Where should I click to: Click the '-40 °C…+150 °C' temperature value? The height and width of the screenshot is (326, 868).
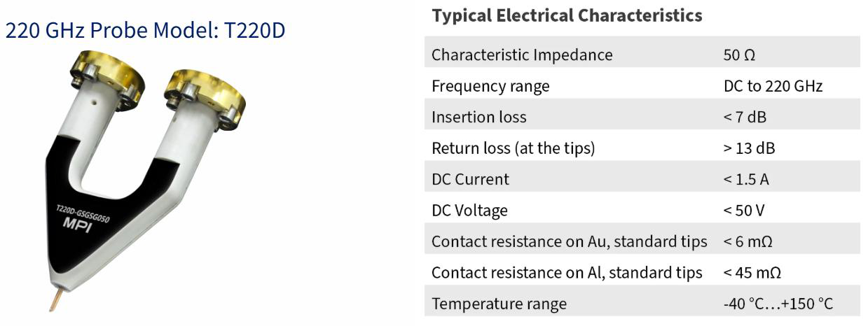(x=778, y=304)
